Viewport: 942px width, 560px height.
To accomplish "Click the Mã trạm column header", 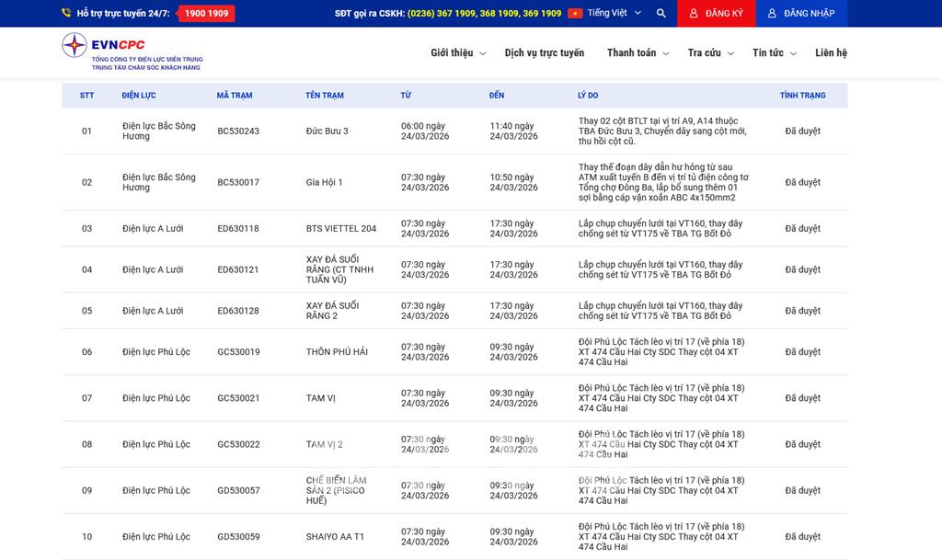I will [x=235, y=96].
